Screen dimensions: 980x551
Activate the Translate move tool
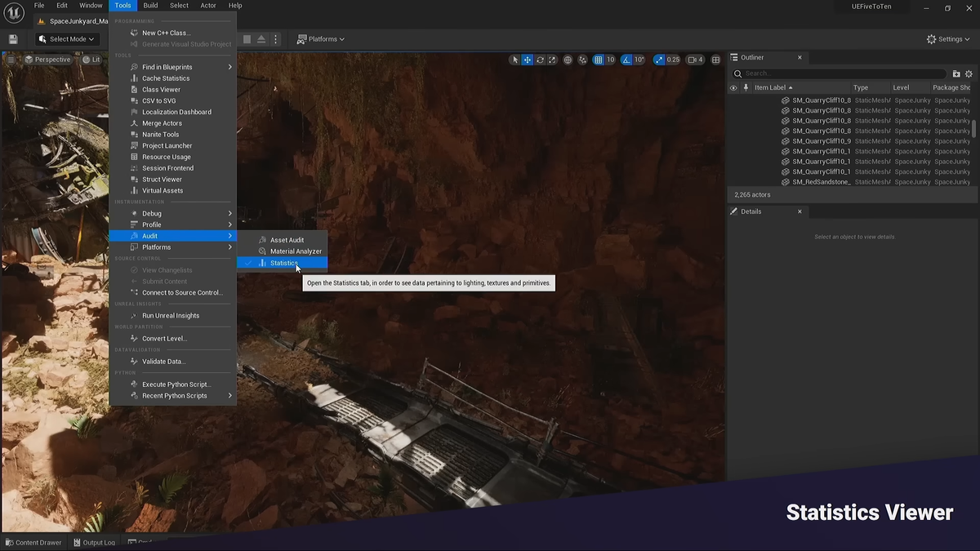pyautogui.click(x=528, y=60)
